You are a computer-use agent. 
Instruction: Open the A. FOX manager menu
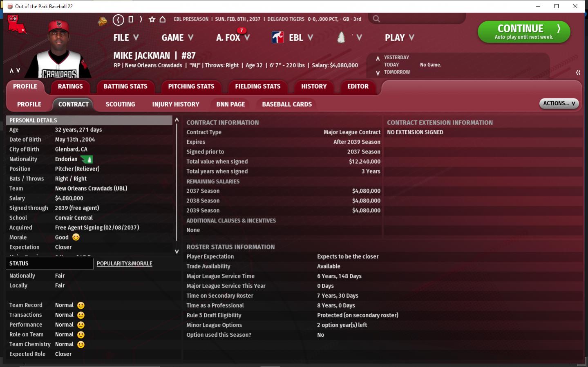pos(233,38)
